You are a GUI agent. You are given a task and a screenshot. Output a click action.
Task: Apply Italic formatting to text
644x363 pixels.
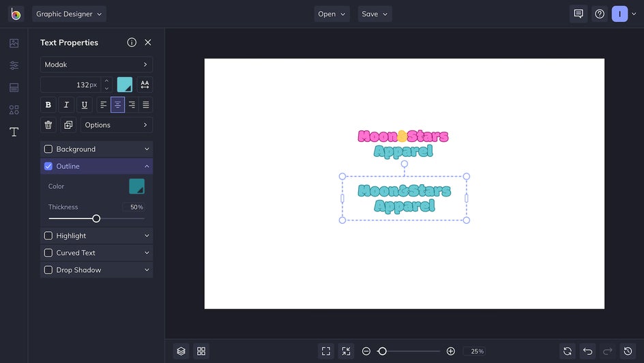point(66,105)
